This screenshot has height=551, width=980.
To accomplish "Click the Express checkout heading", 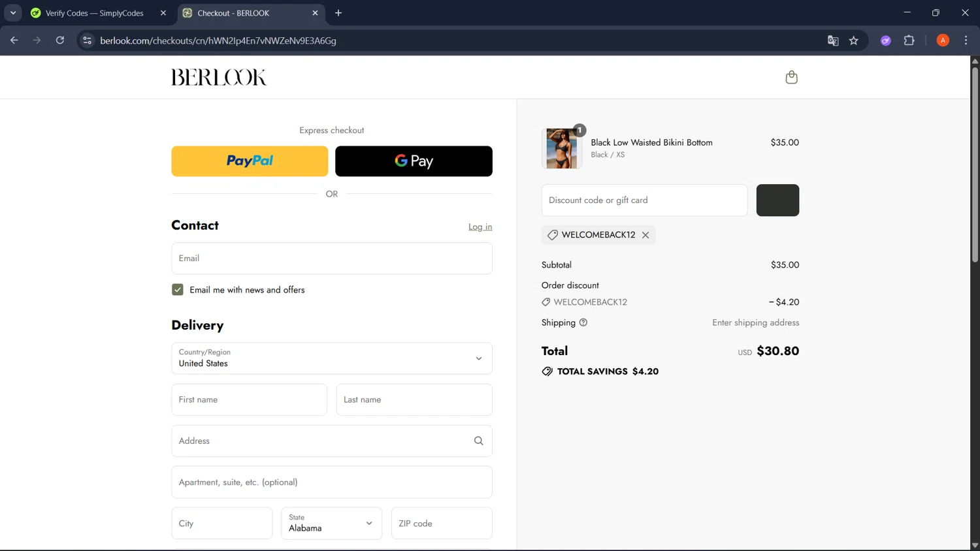I will [332, 131].
